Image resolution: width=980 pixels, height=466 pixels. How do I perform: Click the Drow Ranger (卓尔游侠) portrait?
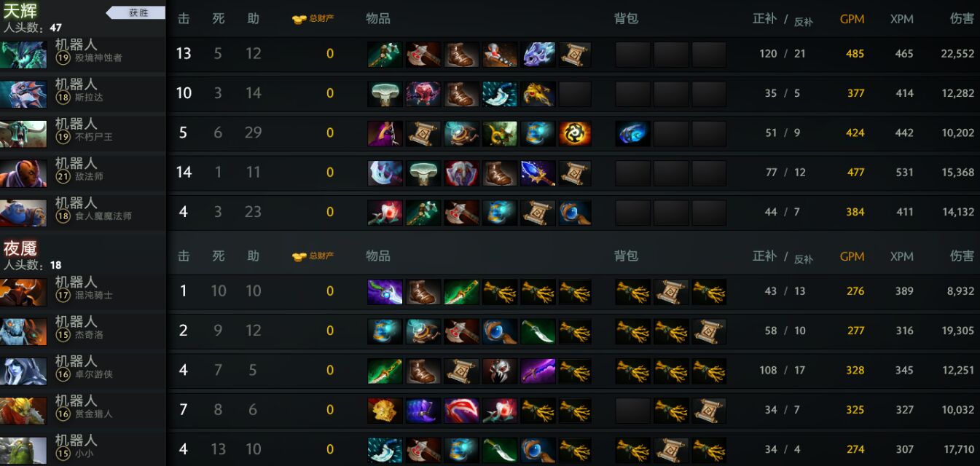(x=23, y=371)
